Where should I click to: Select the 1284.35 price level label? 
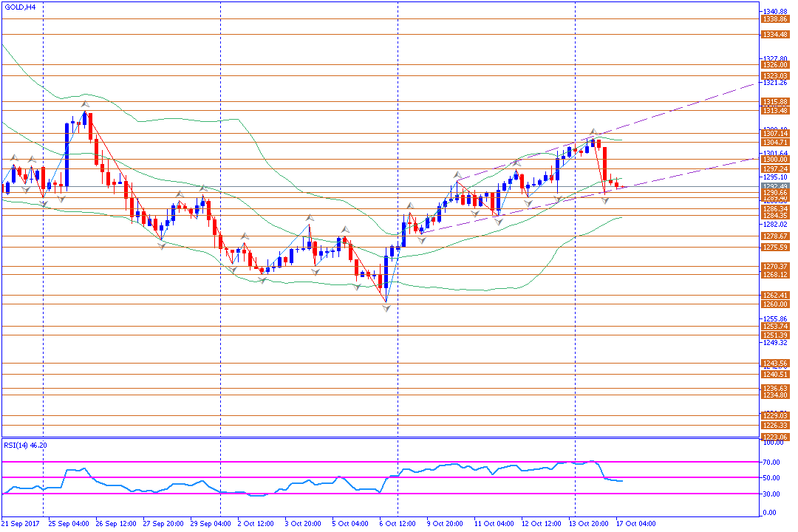pos(775,216)
